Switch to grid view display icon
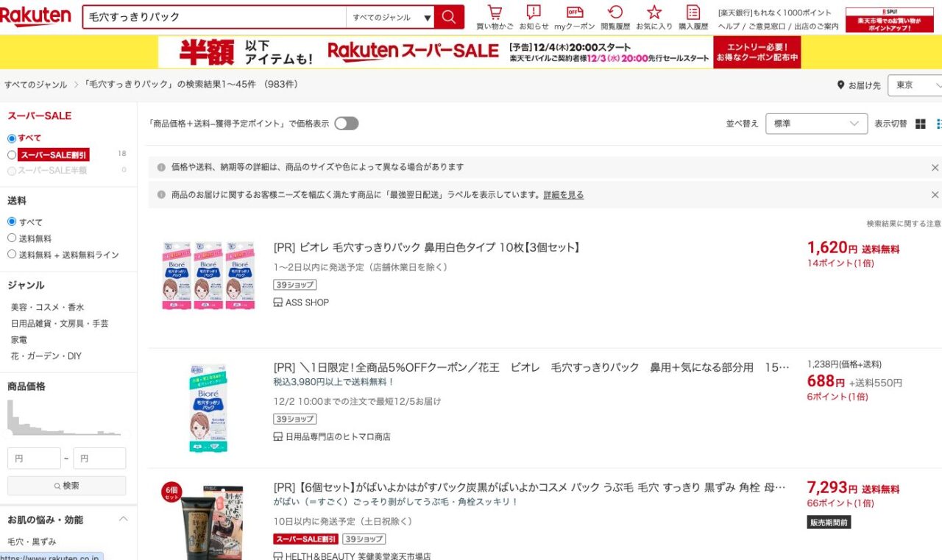This screenshot has width=942, height=560. pyautogui.click(x=920, y=124)
